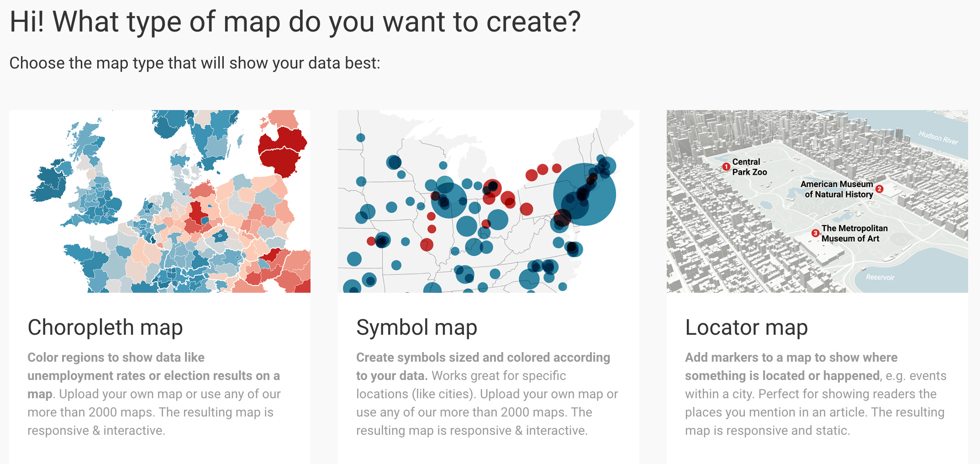Click the "Symbol map" heading
The width and height of the screenshot is (980, 464).
(416, 327)
